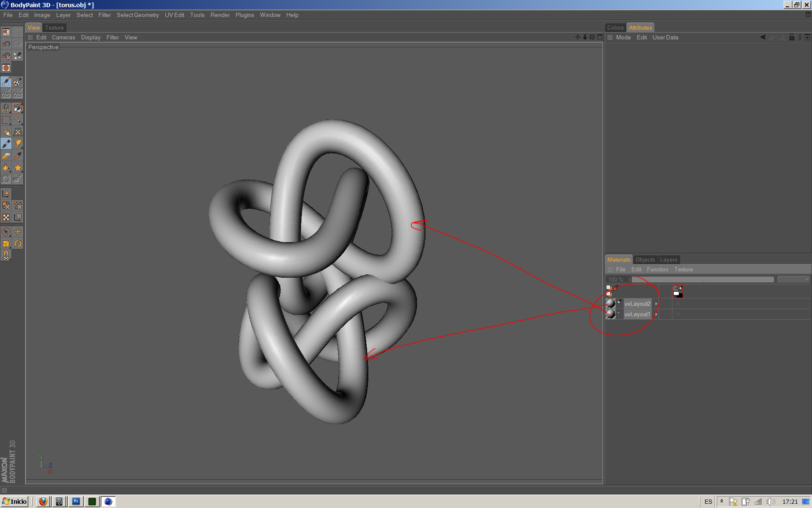Open the Paint Setup Wizard icon
This screenshot has width=812, height=508.
coord(18,56)
